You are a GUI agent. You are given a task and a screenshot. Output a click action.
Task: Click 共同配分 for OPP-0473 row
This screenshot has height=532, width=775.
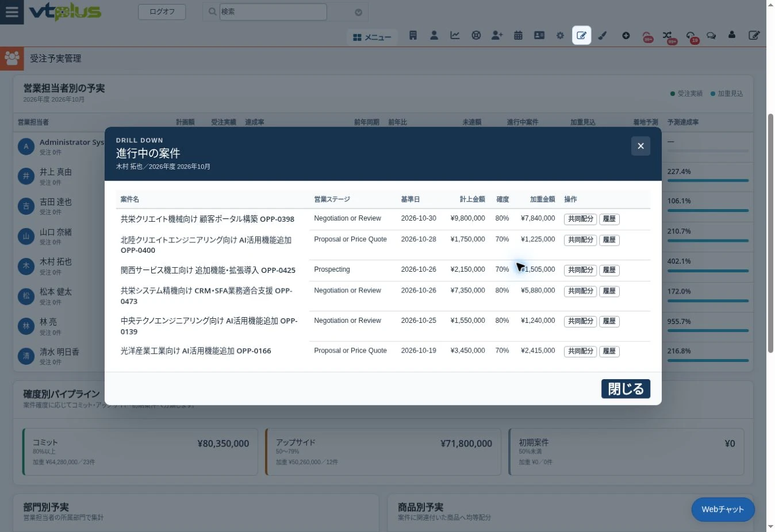click(580, 291)
